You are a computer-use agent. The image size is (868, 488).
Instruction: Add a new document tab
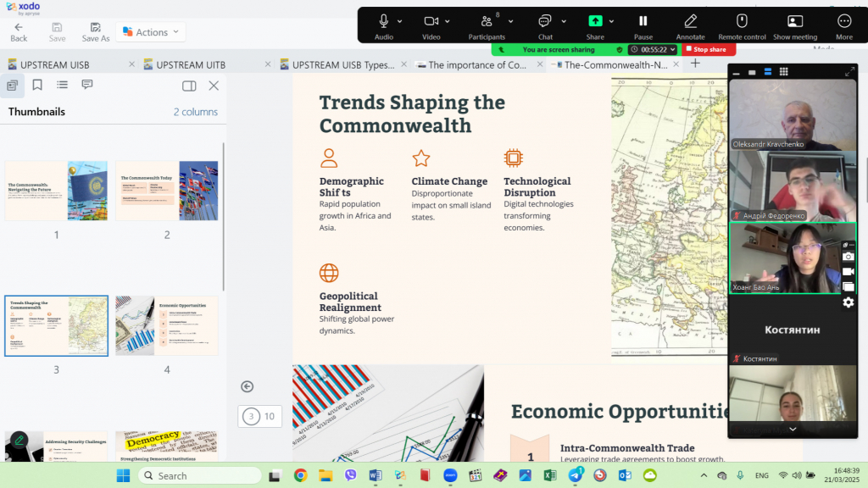[x=695, y=64]
